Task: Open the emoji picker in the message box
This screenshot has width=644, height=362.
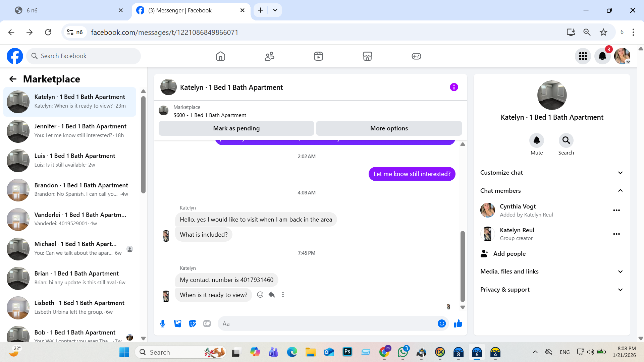Action: tap(441, 323)
